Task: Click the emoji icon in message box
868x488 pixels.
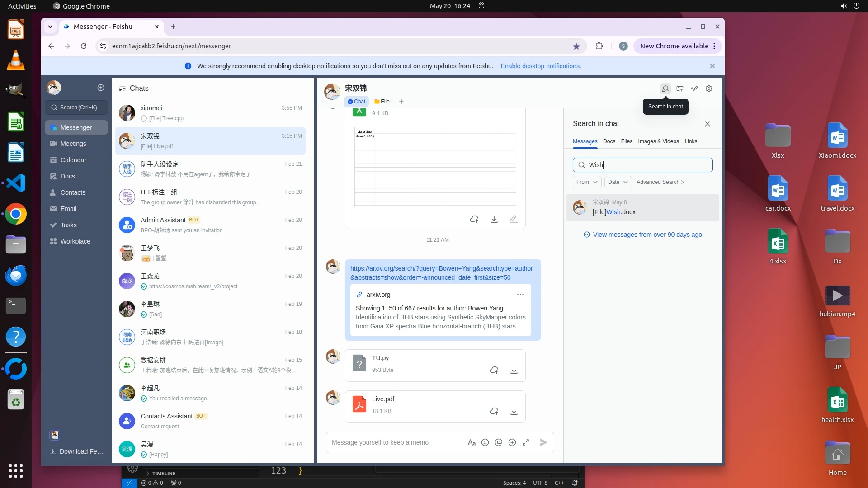Action: pyautogui.click(x=485, y=442)
